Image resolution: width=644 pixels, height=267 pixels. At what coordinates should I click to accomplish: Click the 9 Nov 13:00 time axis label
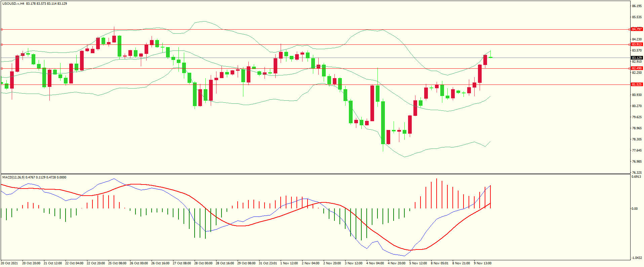click(x=483, y=263)
